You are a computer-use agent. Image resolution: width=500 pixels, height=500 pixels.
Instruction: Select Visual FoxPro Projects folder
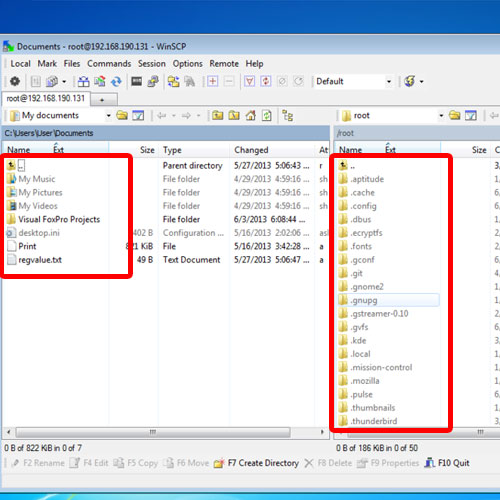pyautogui.click(x=53, y=219)
